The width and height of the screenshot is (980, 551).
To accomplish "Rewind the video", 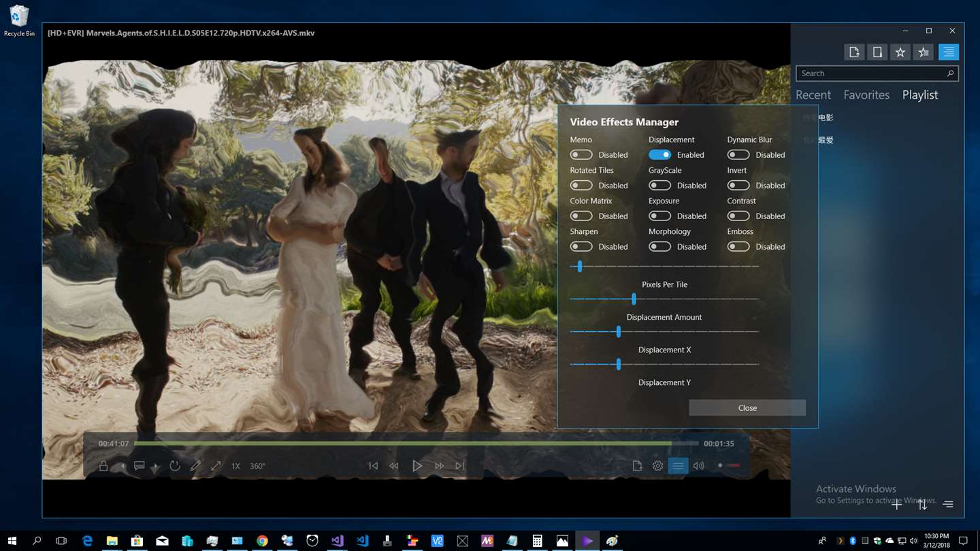I will click(x=394, y=466).
